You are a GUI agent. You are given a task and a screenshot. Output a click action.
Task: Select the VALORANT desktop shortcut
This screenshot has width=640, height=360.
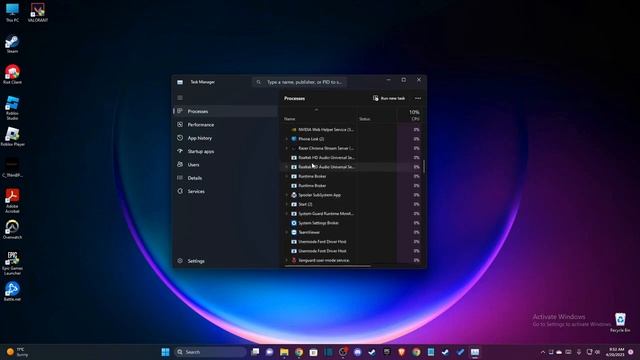[x=38, y=13]
